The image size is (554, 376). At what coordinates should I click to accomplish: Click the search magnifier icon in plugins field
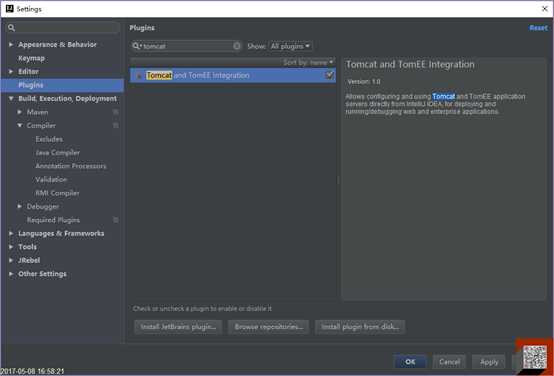click(136, 46)
